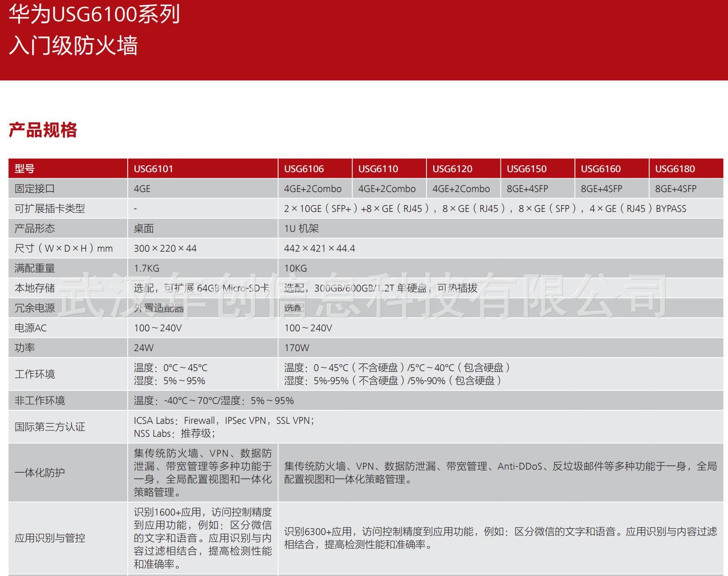Viewport: 728px width, 576px height.
Task: Click the "工作环境" row label
Action: pos(35,374)
